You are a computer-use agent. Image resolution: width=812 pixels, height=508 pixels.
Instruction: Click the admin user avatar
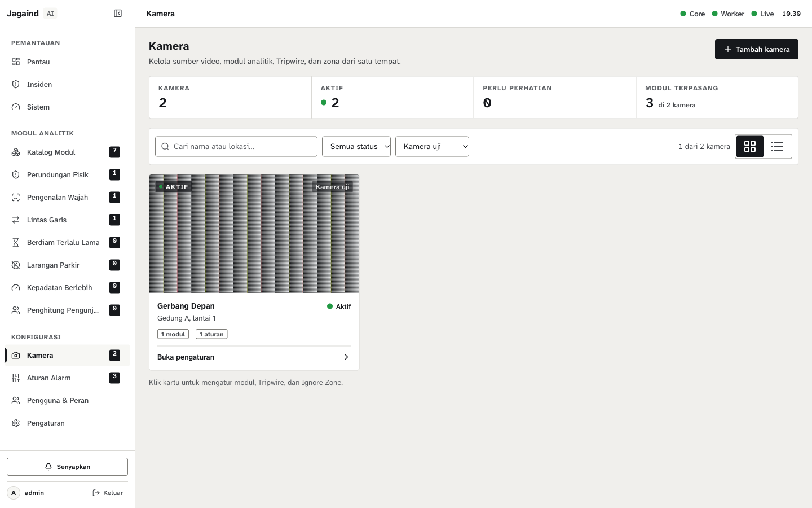pos(14,493)
